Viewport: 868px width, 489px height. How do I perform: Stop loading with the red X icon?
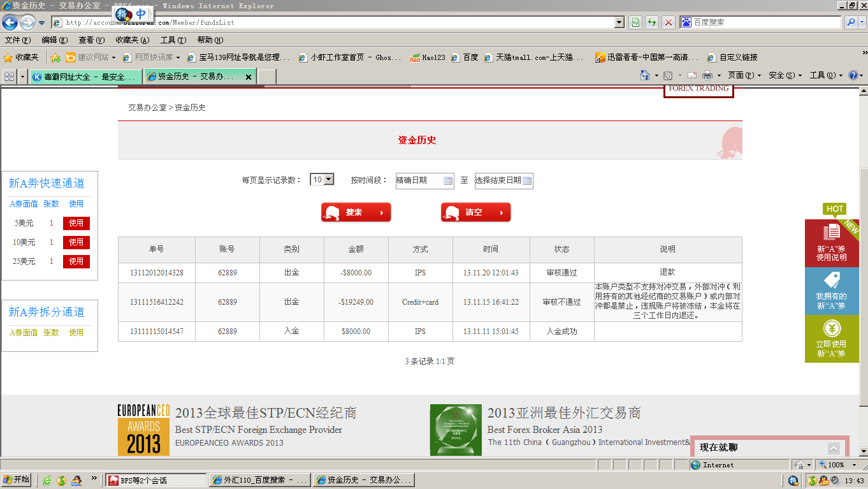pyautogui.click(x=669, y=22)
